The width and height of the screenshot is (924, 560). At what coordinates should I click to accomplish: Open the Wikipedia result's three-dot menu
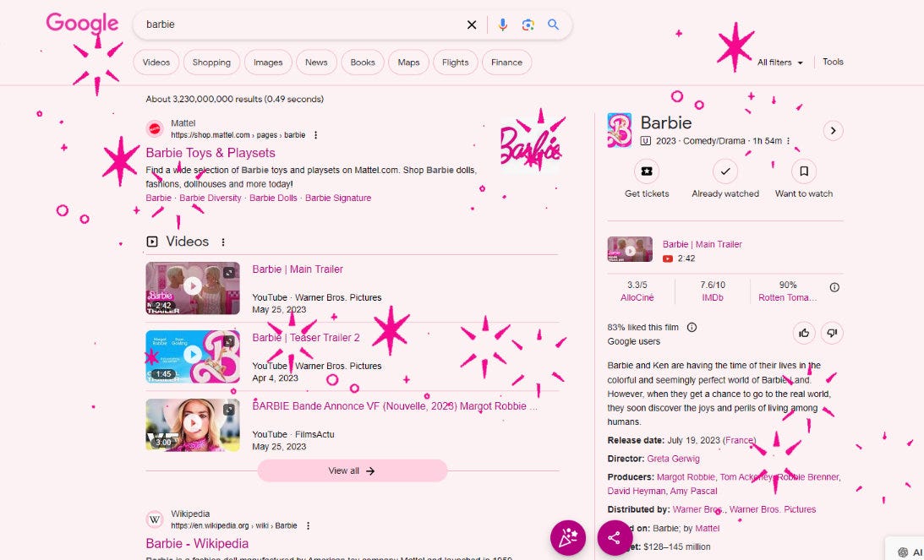pyautogui.click(x=308, y=526)
